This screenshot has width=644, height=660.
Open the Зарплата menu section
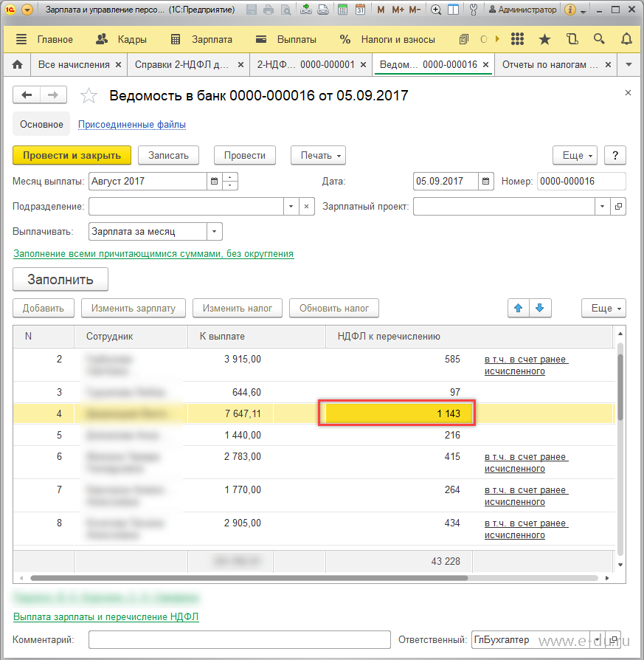pos(201,40)
